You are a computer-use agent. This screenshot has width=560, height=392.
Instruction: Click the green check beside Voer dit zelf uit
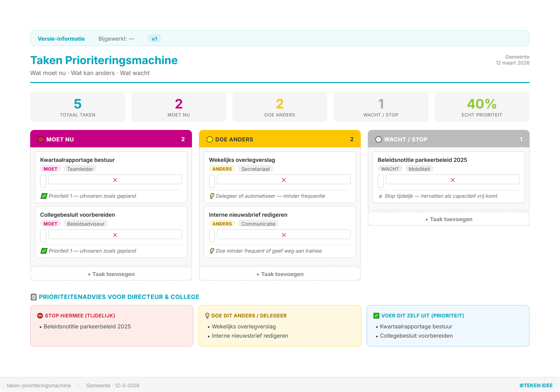point(376,316)
